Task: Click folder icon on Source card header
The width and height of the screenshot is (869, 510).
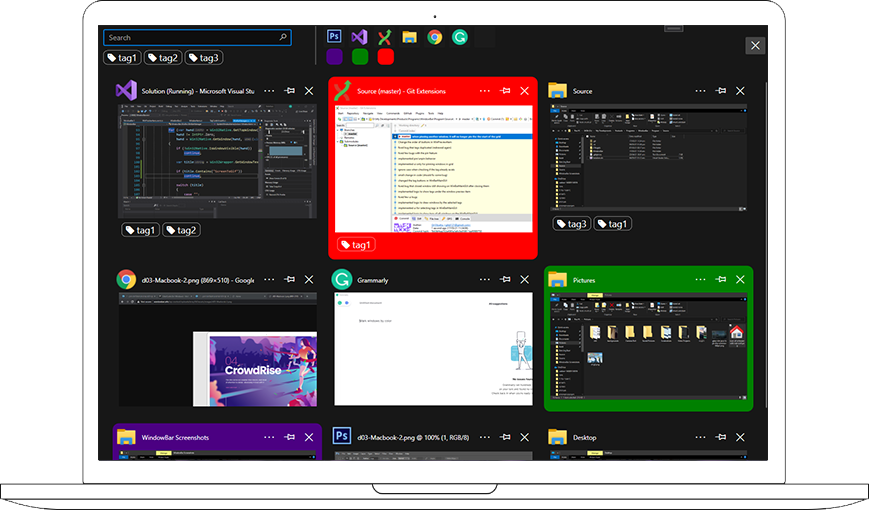Action: pyautogui.click(x=557, y=91)
